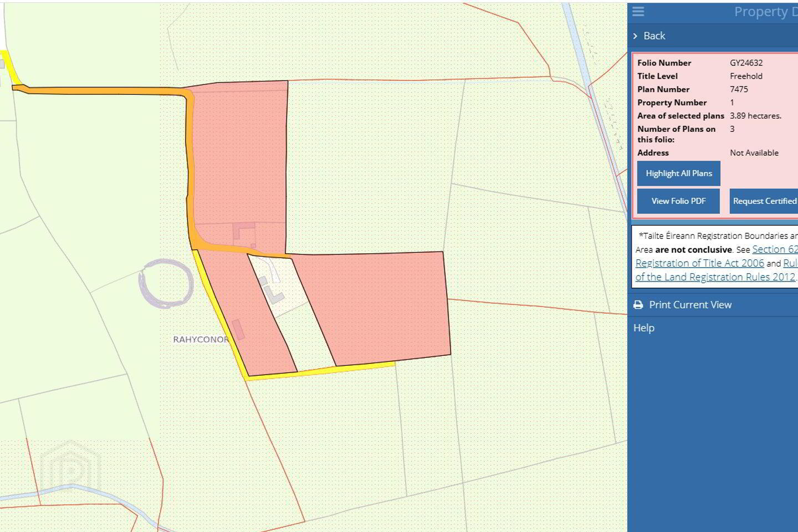Open the Land Registration Rules 2012 link

715,277
